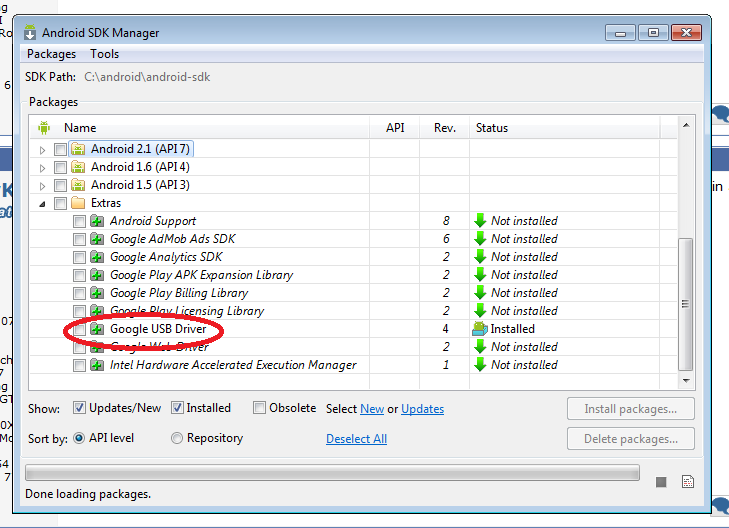Click Not installed arrow icon for Android Support
729x528 pixels.
click(x=480, y=221)
